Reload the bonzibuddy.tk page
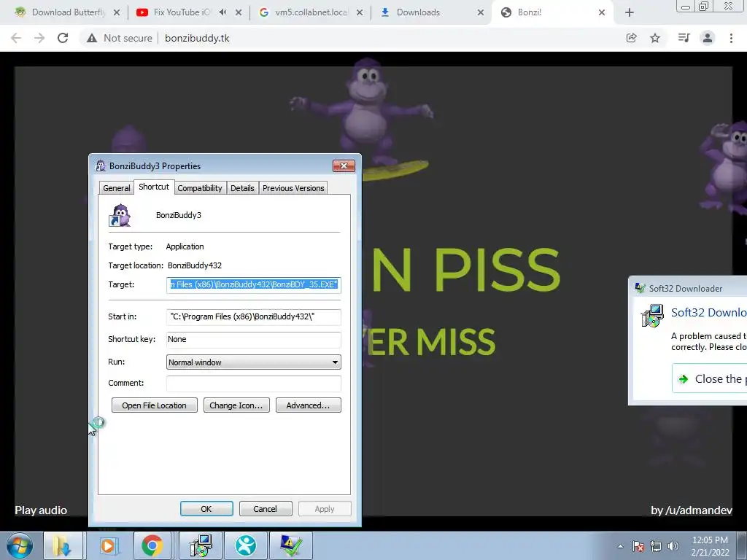This screenshot has height=560, width=747. point(63,38)
